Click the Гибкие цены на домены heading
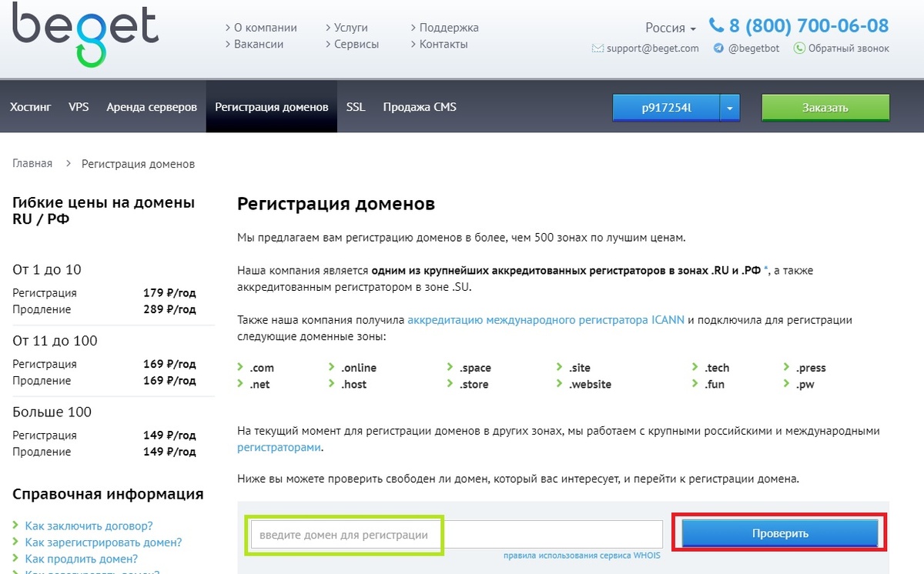The image size is (924, 574). pyautogui.click(x=104, y=211)
